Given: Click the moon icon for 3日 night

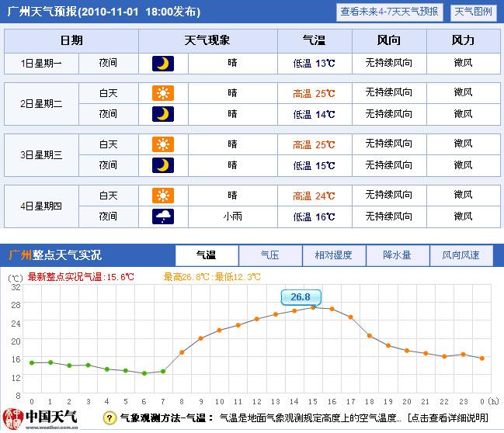Looking at the screenshot, I should point(163,165).
